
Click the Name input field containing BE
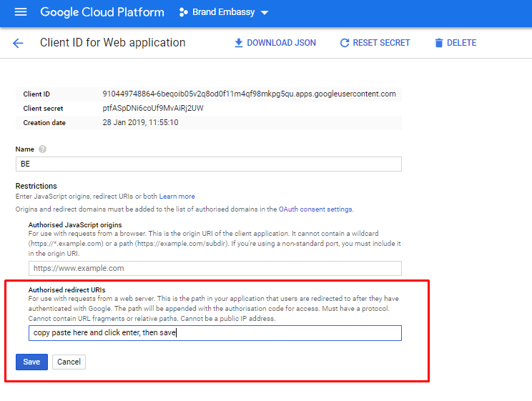click(x=209, y=164)
